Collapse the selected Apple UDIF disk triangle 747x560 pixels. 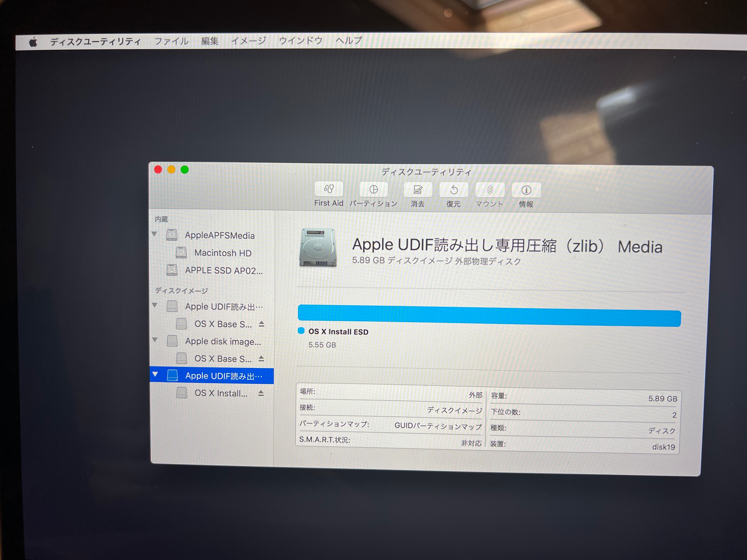[155, 374]
